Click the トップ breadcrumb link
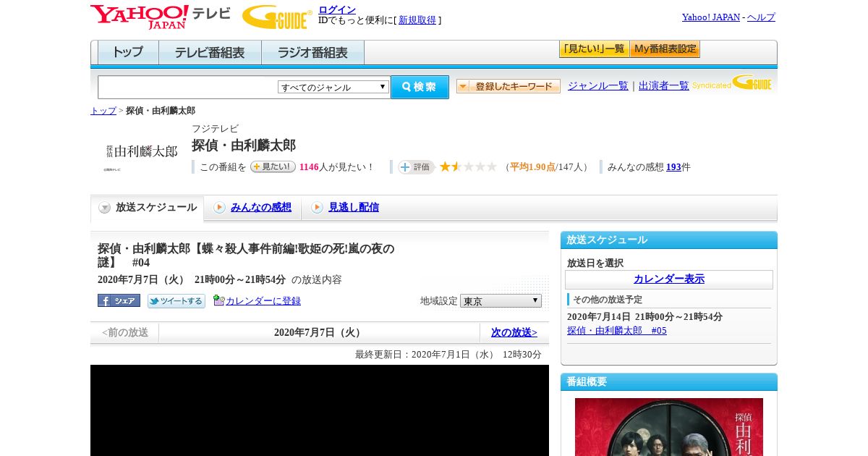This screenshot has width=868, height=456. point(103,111)
